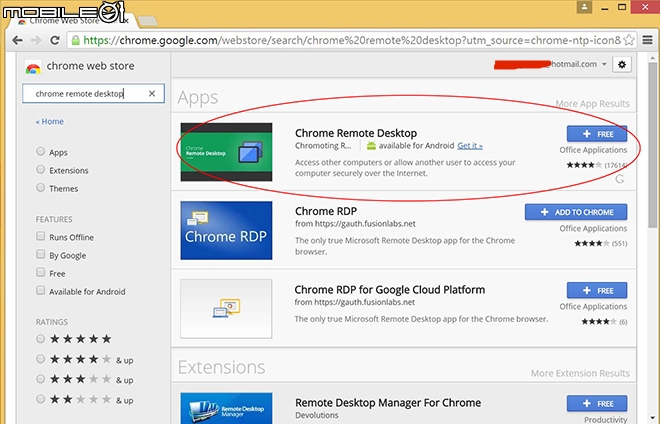Viewport: 660px width, 424px height.
Task: Open Remote Desktop Manager For Chrome title
Action: (388, 403)
